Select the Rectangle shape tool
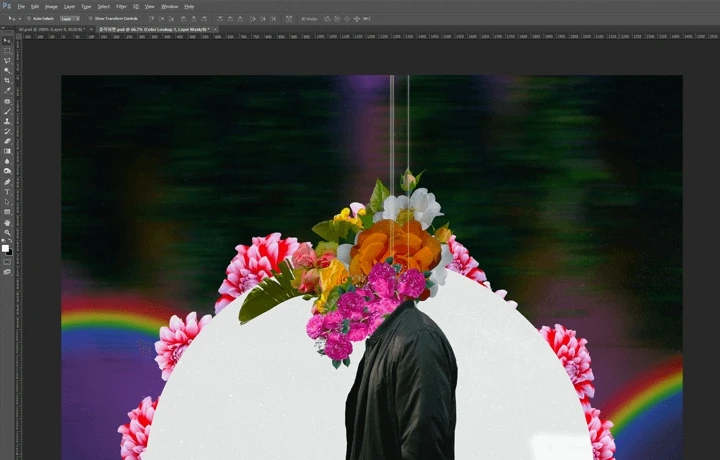The height and width of the screenshot is (460, 720). click(x=7, y=212)
